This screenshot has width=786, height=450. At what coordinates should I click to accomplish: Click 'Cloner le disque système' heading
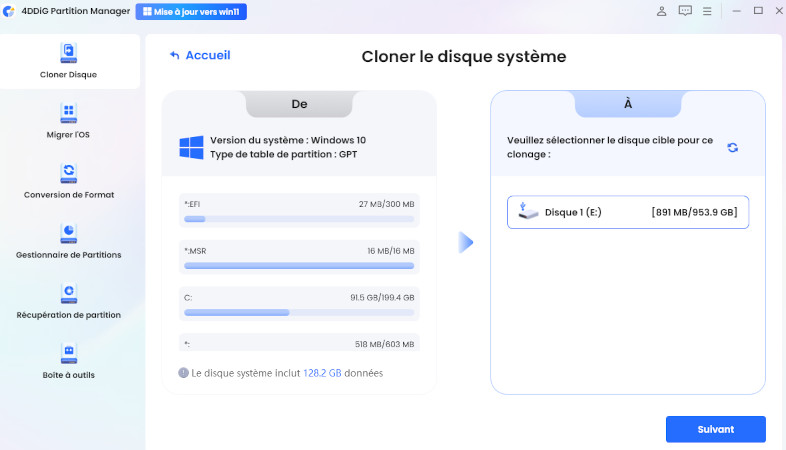(464, 56)
